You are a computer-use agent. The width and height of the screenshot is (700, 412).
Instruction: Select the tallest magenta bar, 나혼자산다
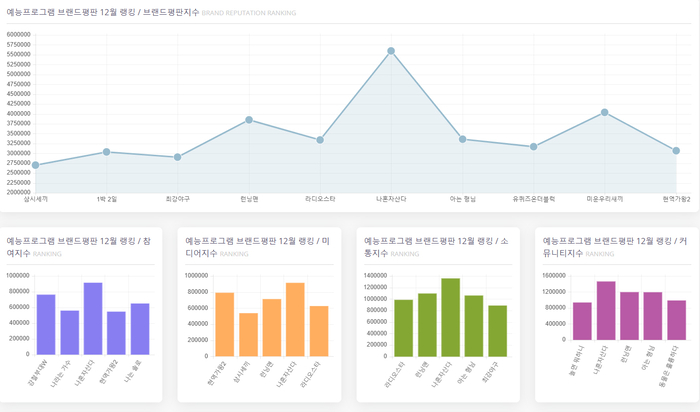tap(606, 311)
